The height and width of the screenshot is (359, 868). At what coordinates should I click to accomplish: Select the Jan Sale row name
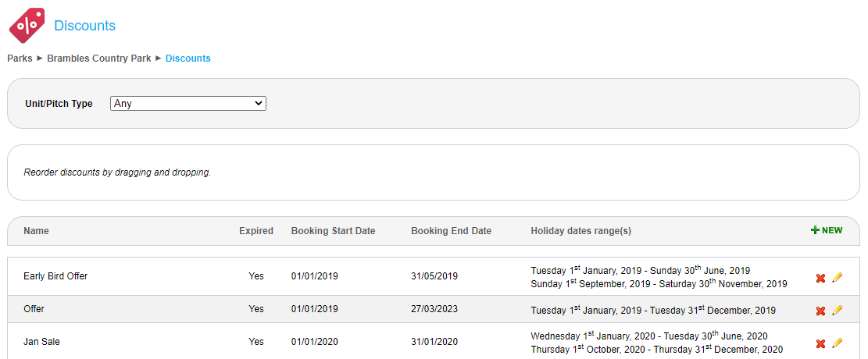click(x=41, y=342)
